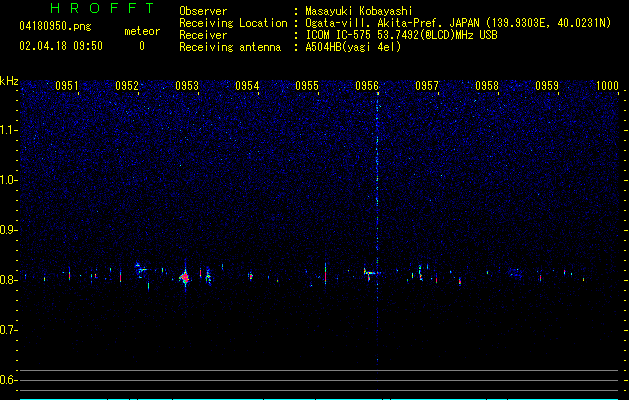Image resolution: width=629 pixels, height=400 pixels.
Task: Click the 0954 time marker
Action: point(247,86)
